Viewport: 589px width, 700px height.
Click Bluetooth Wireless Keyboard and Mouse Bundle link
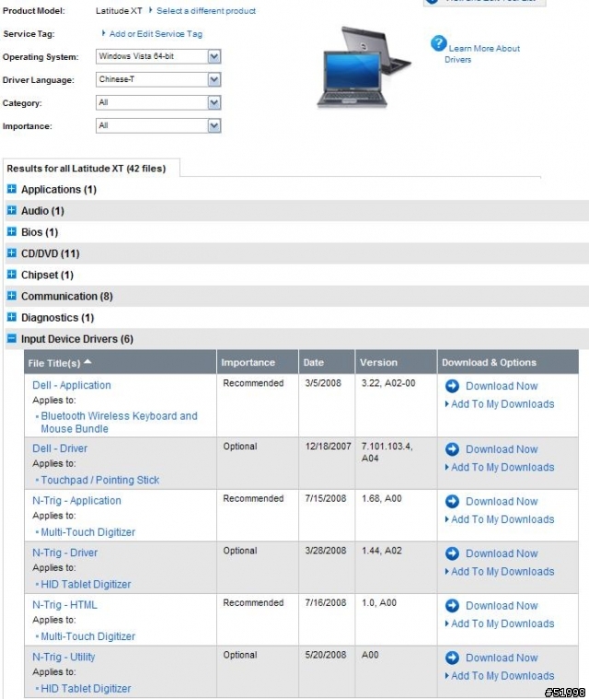(x=119, y=423)
